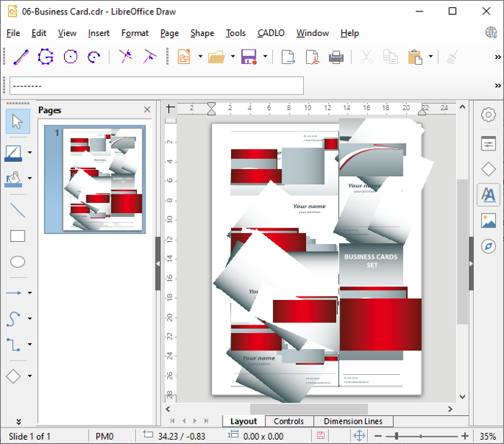Expand the Open folder dropdown arrow
Image resolution: width=504 pixels, height=444 pixels.
[233, 57]
